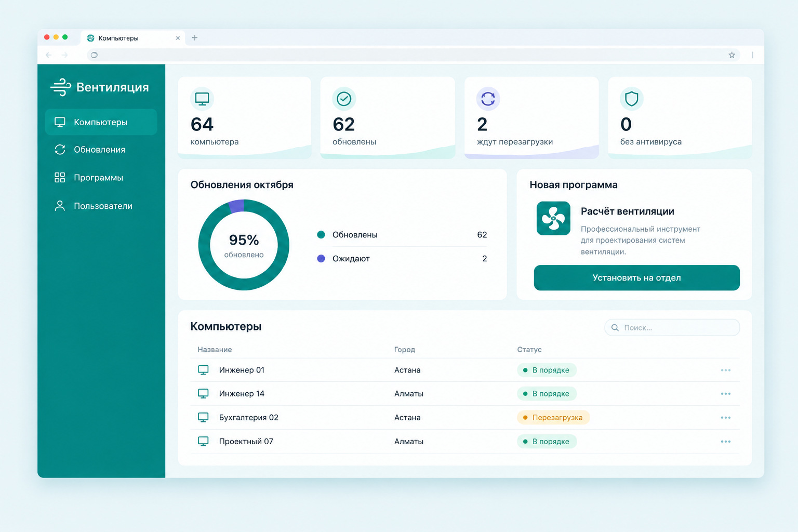Click the В порядке status of Инженер 01

coord(547,370)
